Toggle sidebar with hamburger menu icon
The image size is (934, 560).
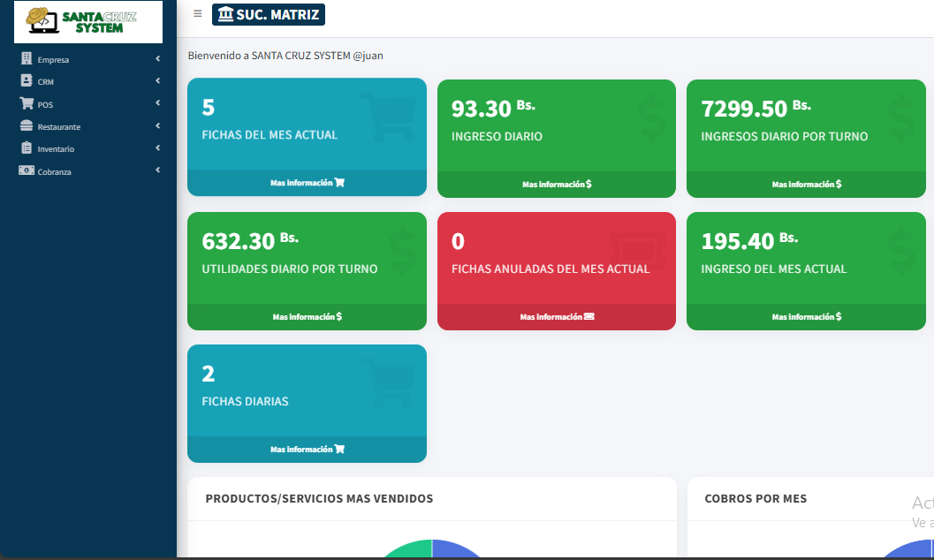[x=198, y=13]
